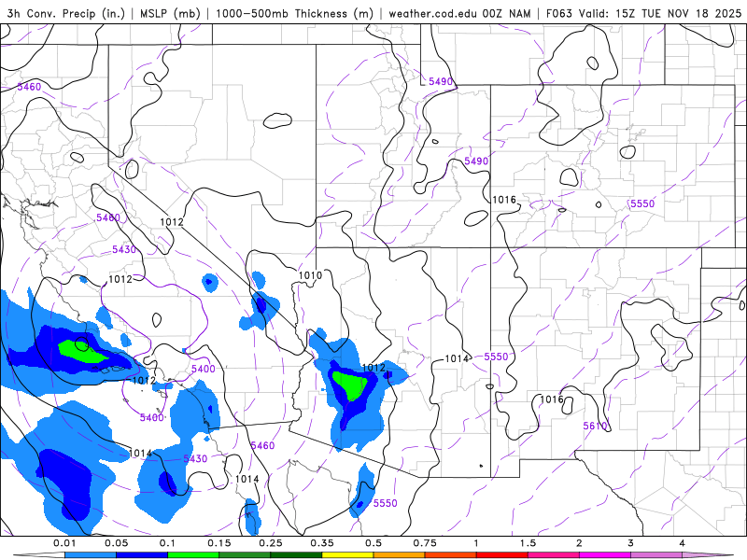Click the '0.75' legend value
This screenshot has height=560, width=747.
(425, 543)
